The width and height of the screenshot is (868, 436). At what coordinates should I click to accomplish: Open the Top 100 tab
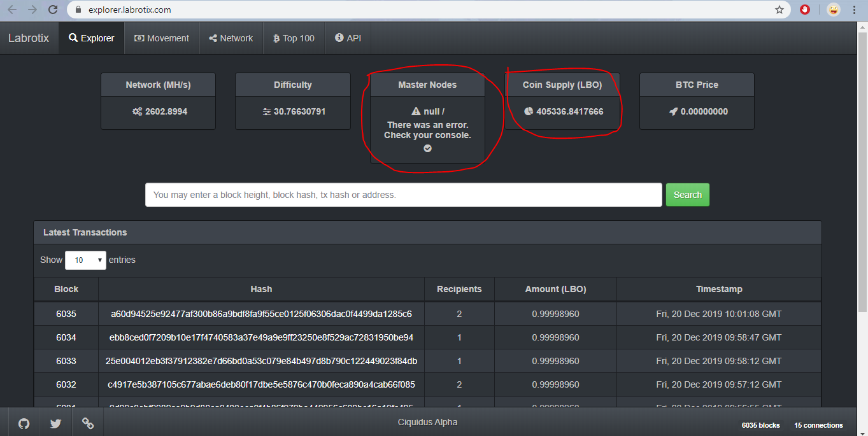294,38
